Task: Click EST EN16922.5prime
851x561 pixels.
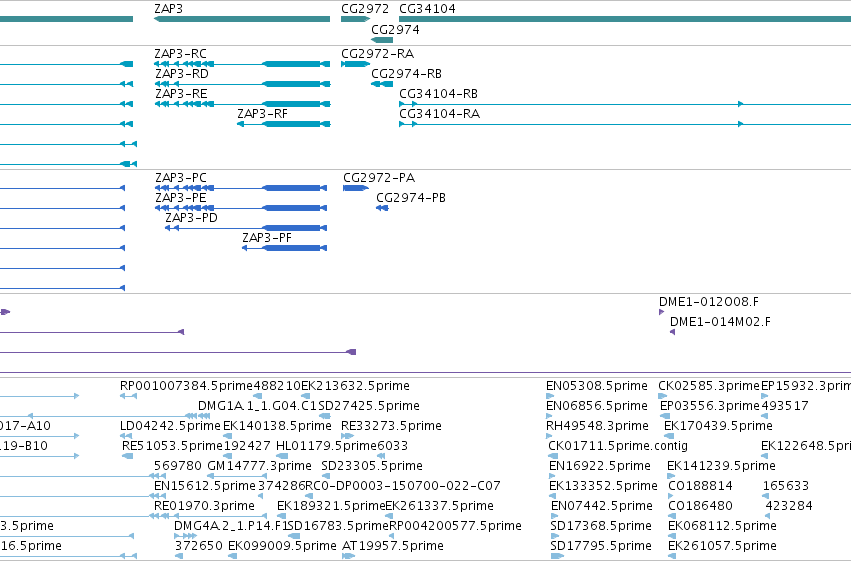Action: pyautogui.click(x=600, y=467)
